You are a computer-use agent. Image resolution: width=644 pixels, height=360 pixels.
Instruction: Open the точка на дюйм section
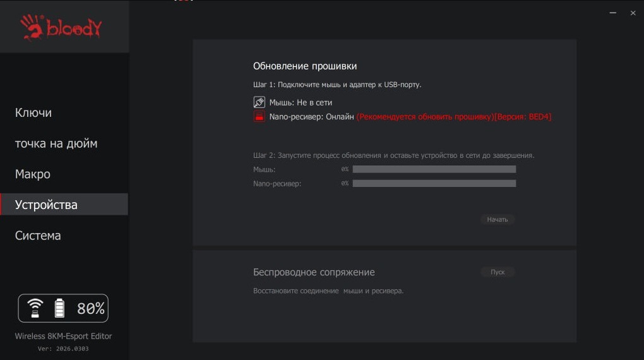(x=56, y=143)
